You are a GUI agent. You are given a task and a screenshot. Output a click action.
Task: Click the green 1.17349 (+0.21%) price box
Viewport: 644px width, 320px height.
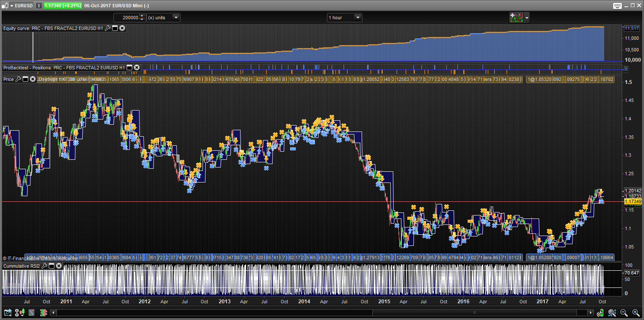[62, 6]
